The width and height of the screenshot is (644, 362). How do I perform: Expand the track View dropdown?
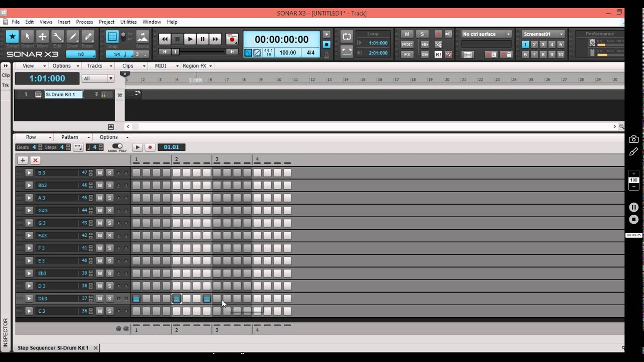(31, 66)
